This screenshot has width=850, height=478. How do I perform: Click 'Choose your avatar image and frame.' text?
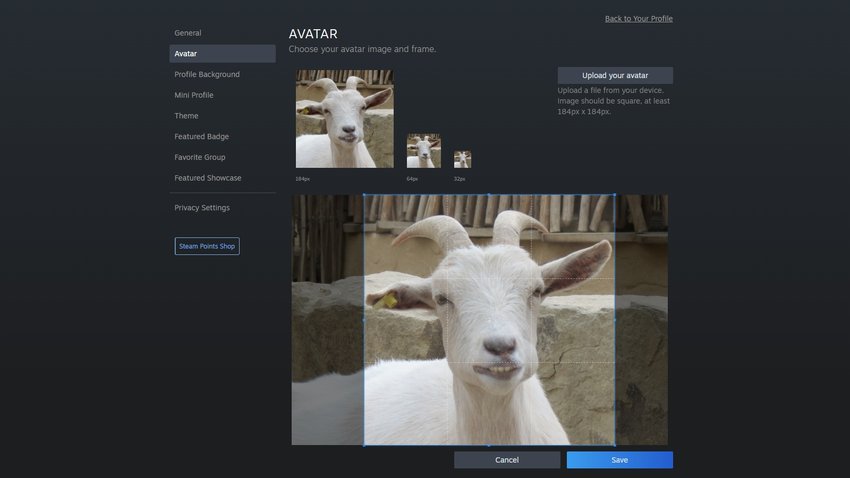[x=362, y=49]
